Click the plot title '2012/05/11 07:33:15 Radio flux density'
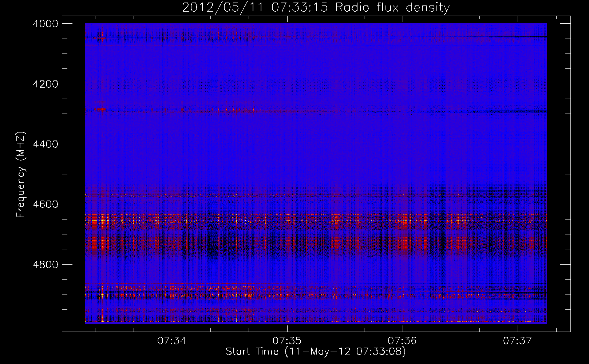The width and height of the screenshot is (589, 364). (316, 8)
